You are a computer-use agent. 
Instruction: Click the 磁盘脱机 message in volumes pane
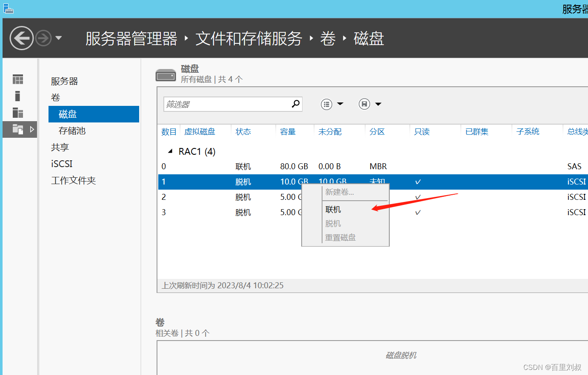pos(401,355)
